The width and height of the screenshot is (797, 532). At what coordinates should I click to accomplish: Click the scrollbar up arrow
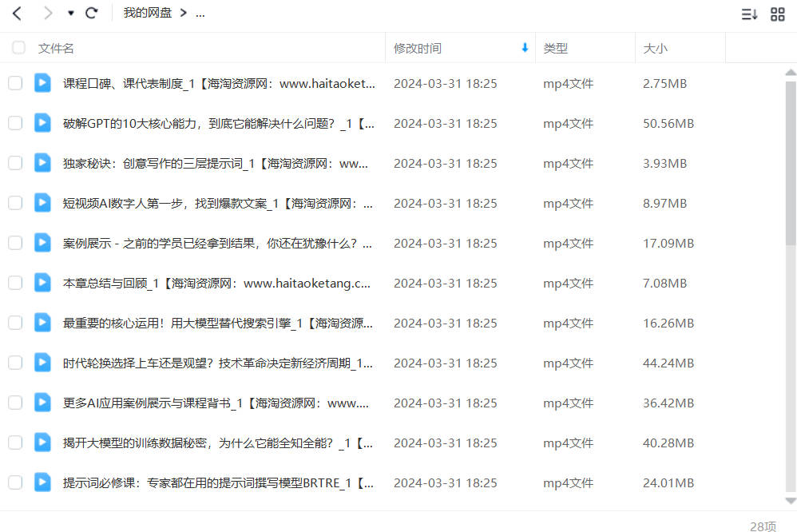tap(791, 73)
